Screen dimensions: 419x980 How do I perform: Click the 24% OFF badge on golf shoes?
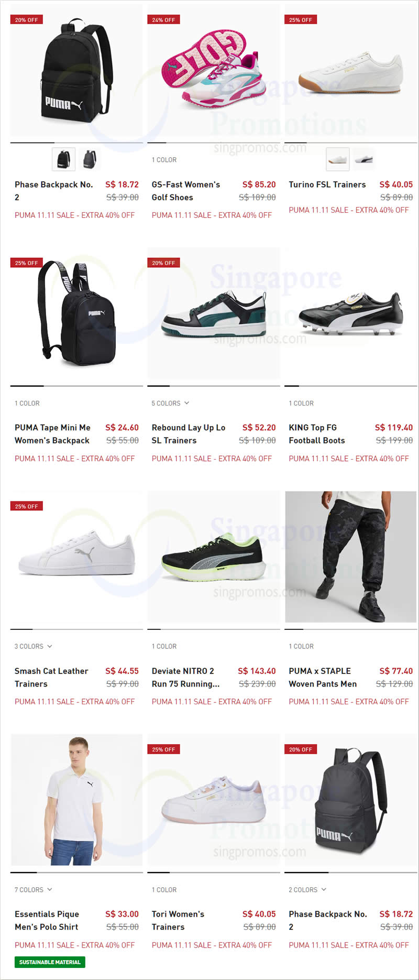coord(163,19)
